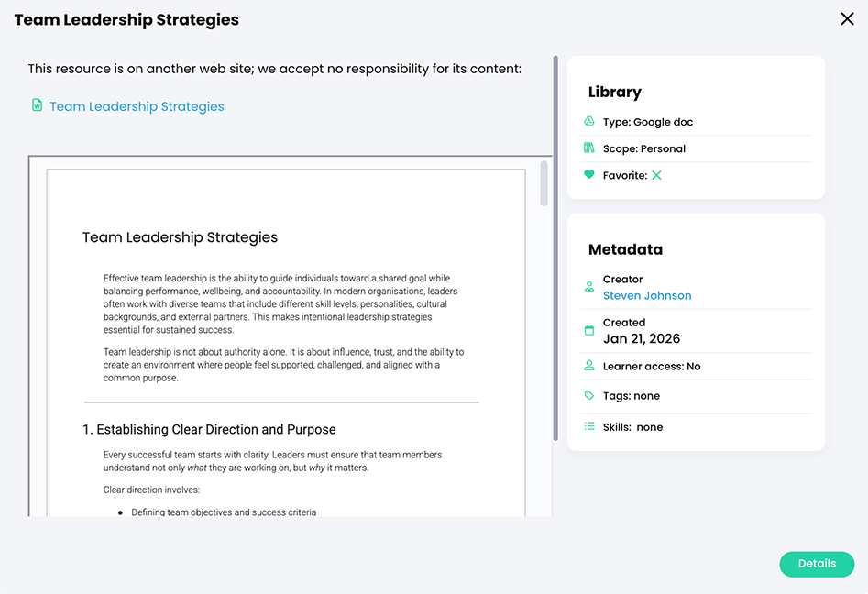The width and height of the screenshot is (868, 594).
Task: Click the Google Drive type icon
Action: point(589,122)
